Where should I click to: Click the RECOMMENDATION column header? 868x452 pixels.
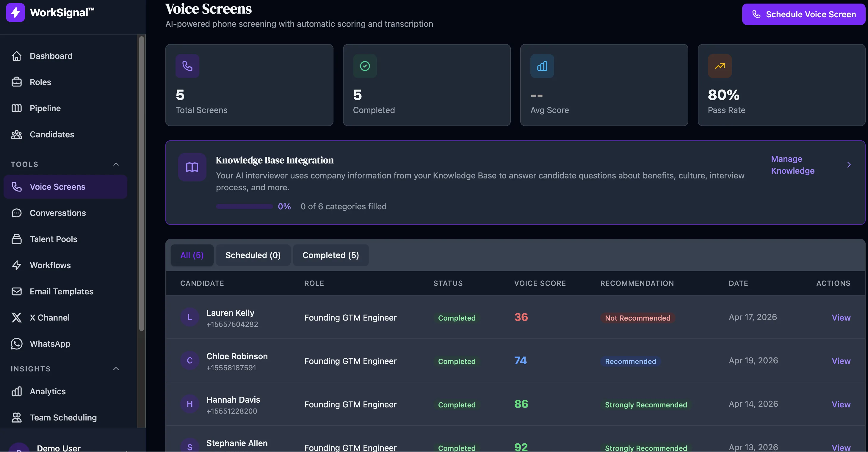coord(637,283)
